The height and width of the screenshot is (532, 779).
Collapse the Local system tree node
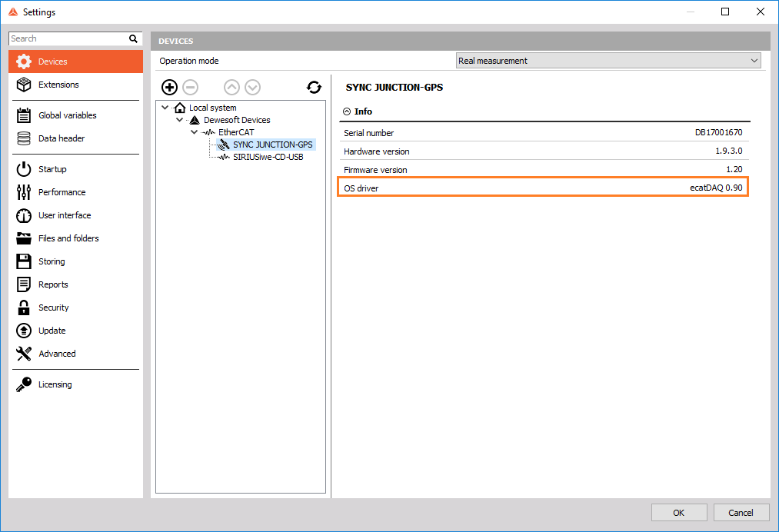[165, 108]
